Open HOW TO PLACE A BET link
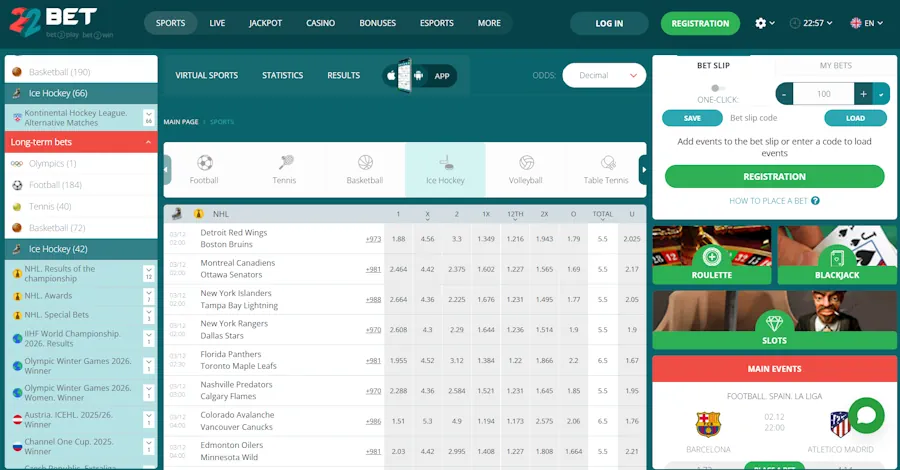Viewport: 900px width, 470px height. (768, 201)
